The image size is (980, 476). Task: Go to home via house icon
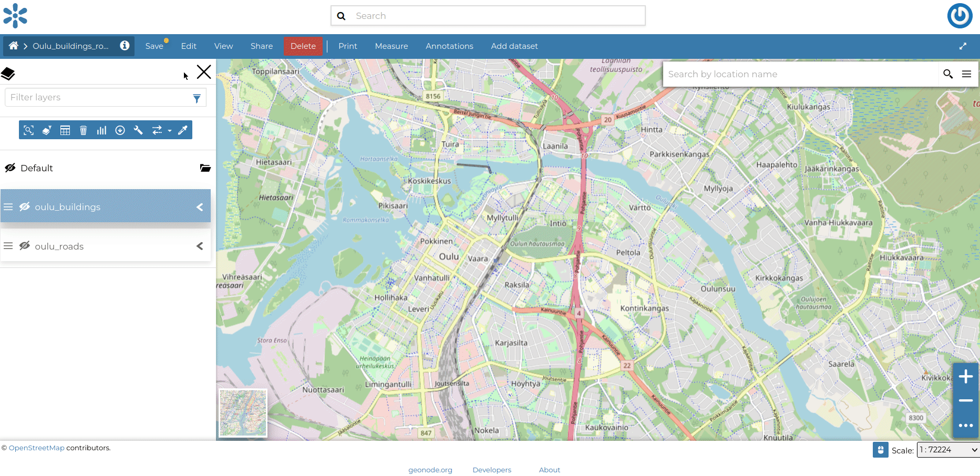tap(14, 46)
